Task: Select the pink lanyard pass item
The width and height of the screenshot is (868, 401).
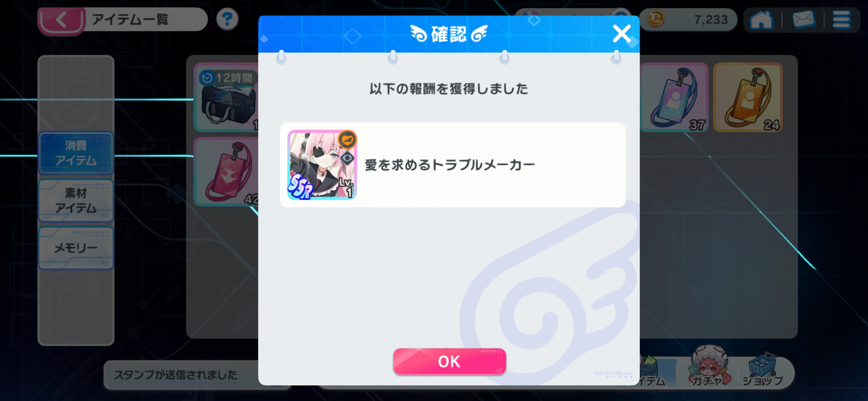Action: (226, 172)
